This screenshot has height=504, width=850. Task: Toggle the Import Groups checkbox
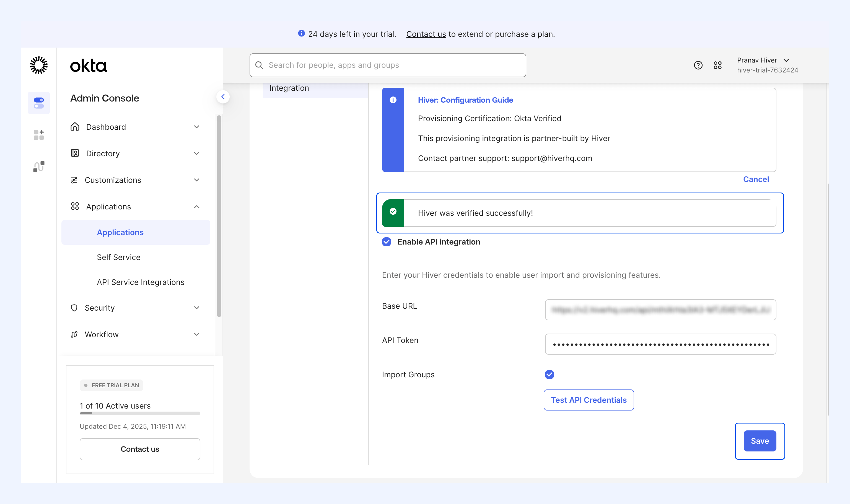[549, 374]
